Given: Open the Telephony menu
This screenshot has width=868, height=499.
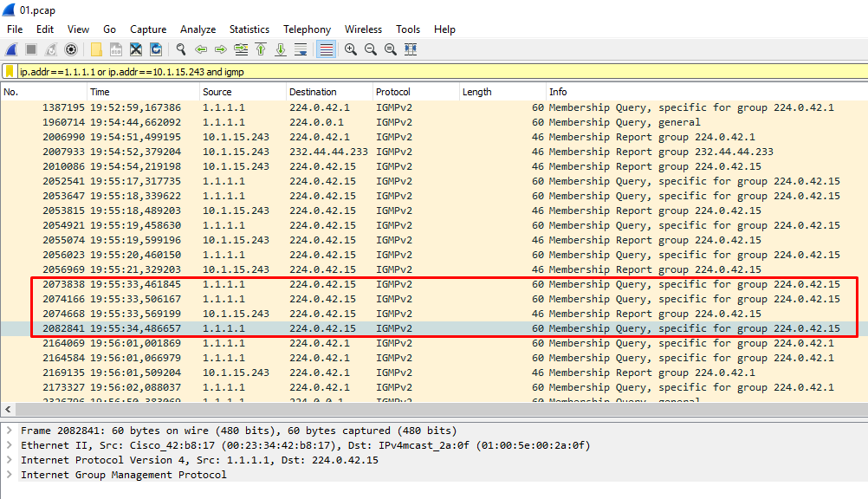Looking at the screenshot, I should pos(307,29).
